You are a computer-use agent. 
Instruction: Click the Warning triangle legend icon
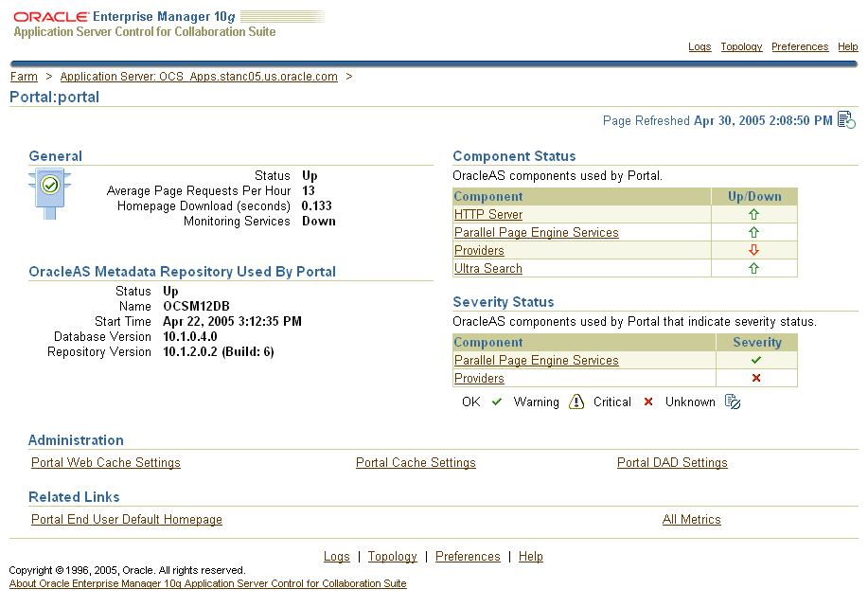coord(576,402)
